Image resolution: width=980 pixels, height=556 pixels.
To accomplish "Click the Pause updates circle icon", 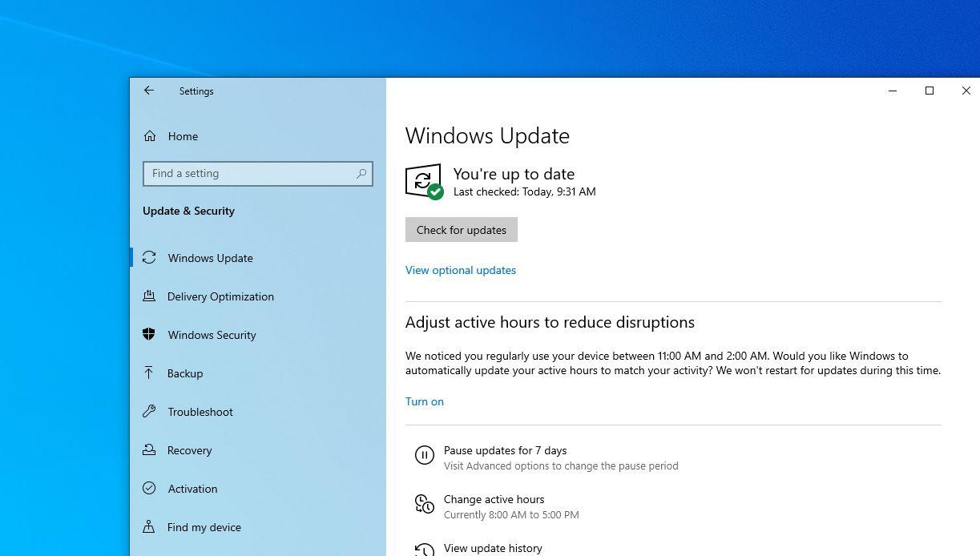I will tap(424, 456).
